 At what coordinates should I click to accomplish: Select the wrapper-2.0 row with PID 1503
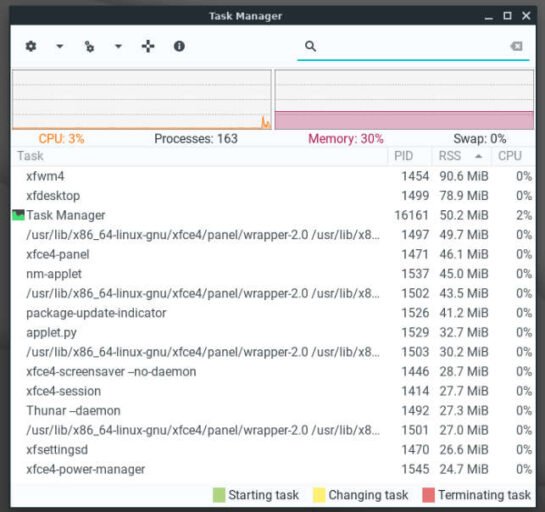[x=273, y=352]
